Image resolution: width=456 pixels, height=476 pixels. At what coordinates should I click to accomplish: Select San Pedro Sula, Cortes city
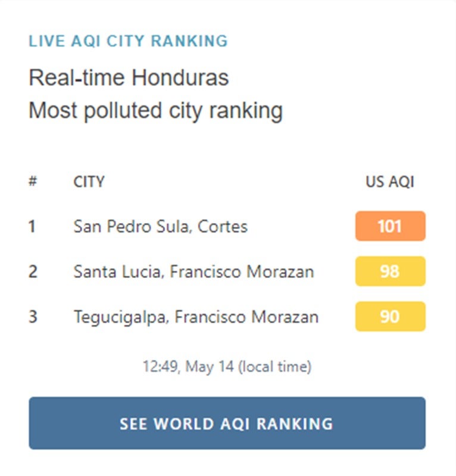coord(160,227)
